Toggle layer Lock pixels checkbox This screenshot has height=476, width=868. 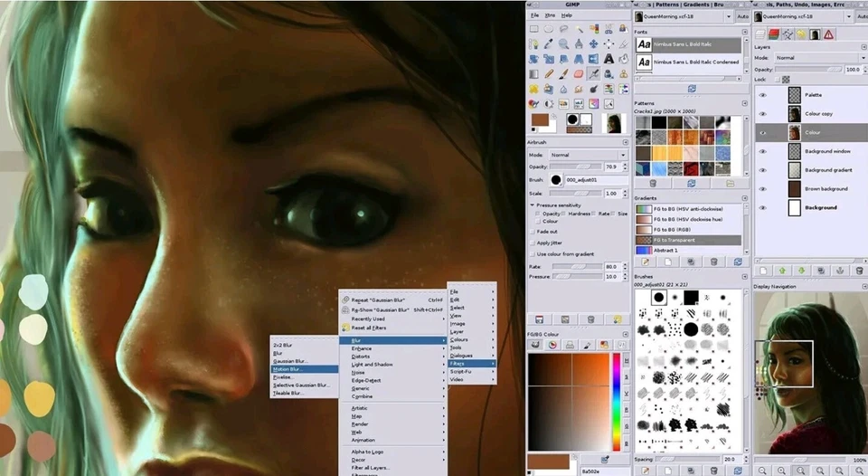pyautogui.click(x=778, y=80)
